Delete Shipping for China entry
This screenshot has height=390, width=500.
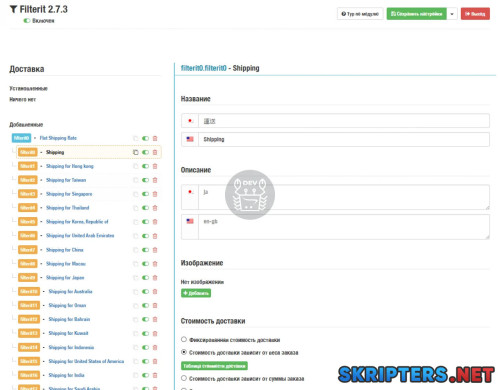coord(155,250)
